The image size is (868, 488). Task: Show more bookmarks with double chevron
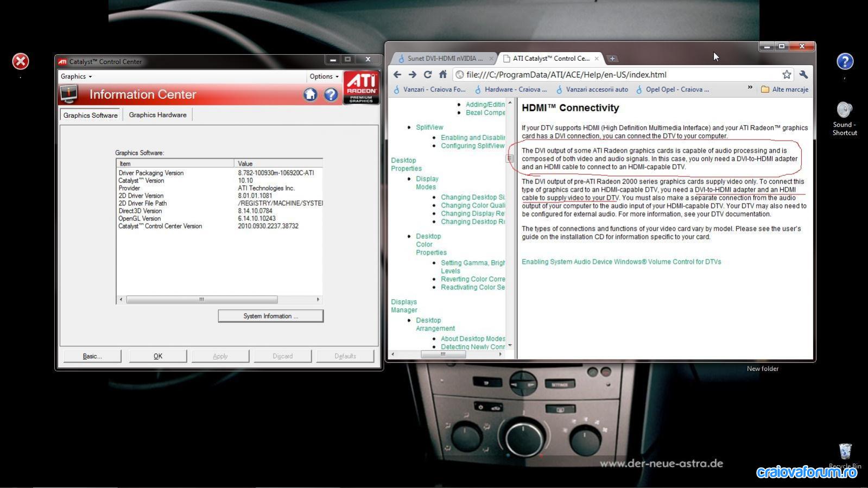(x=750, y=87)
